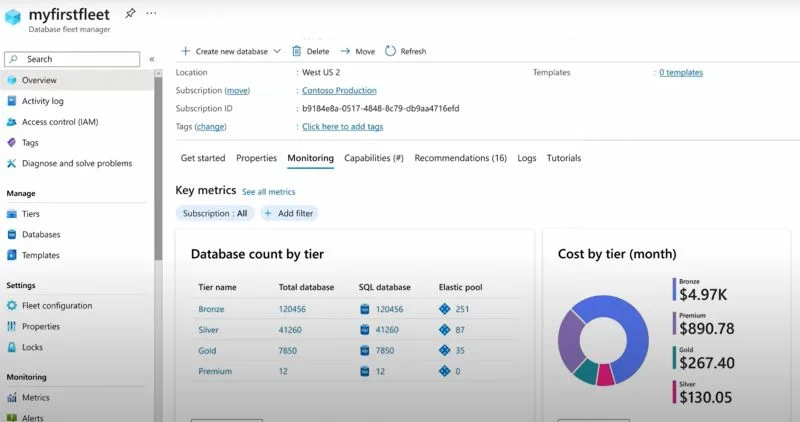Click the 'Subscription : All' filter pill

coord(215,213)
